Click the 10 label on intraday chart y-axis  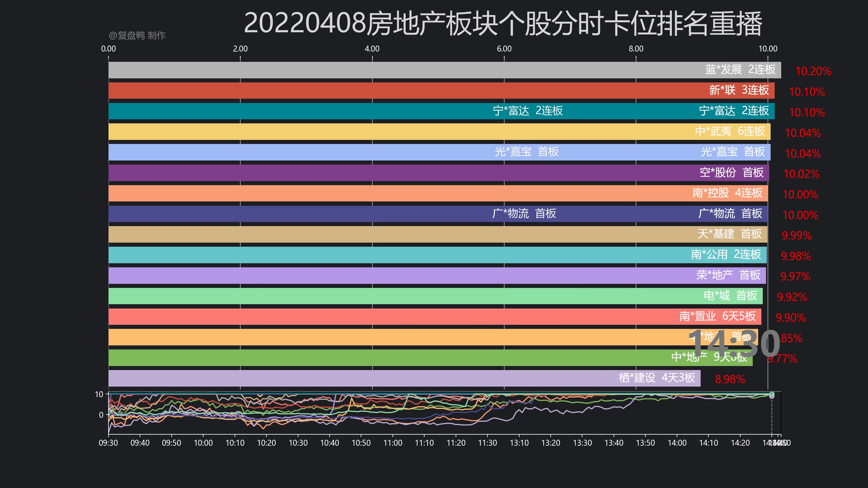point(99,394)
